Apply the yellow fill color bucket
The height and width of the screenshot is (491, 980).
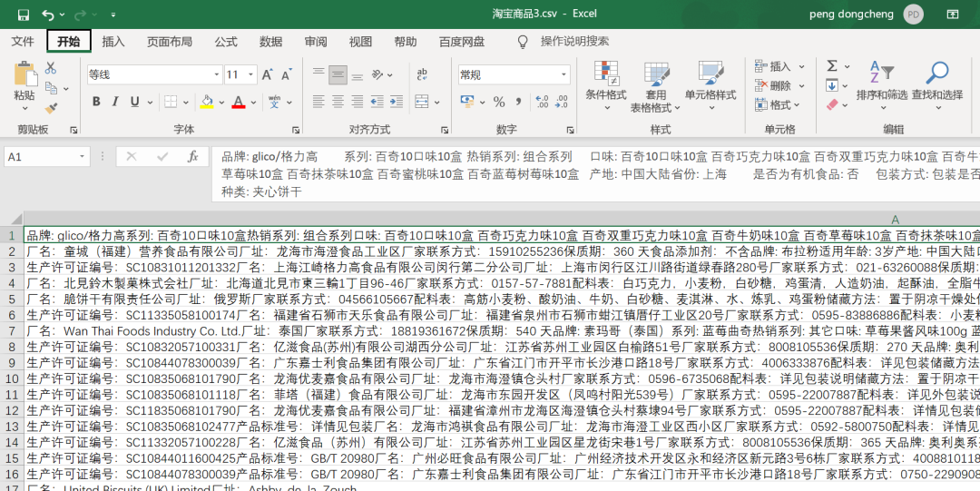pyautogui.click(x=207, y=102)
